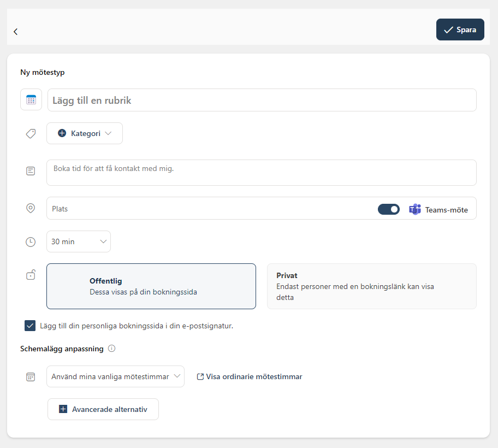The width and height of the screenshot is (498, 448).
Task: Select the Privat visibility option
Action: click(x=372, y=286)
